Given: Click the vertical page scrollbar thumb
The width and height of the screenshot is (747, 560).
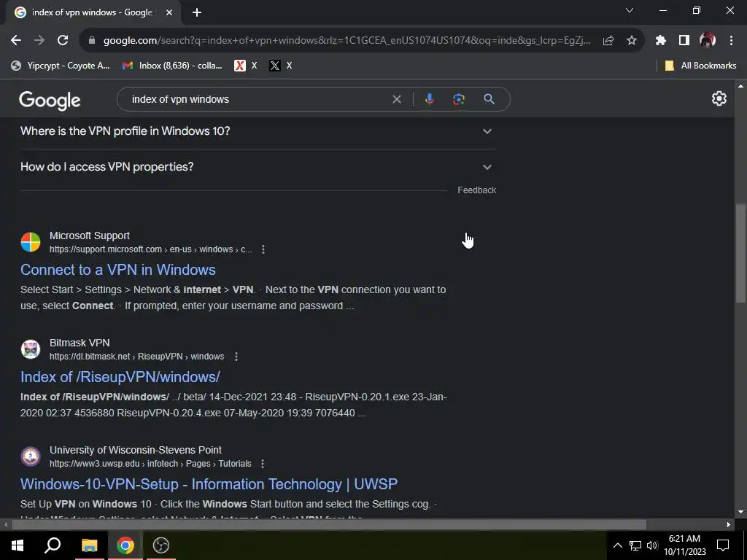Looking at the screenshot, I should pos(740,252).
